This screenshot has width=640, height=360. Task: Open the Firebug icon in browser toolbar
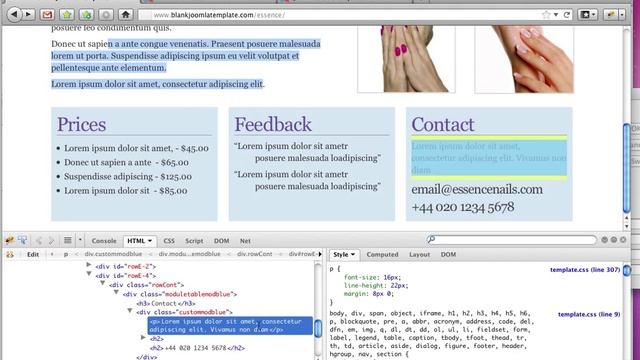point(611,15)
